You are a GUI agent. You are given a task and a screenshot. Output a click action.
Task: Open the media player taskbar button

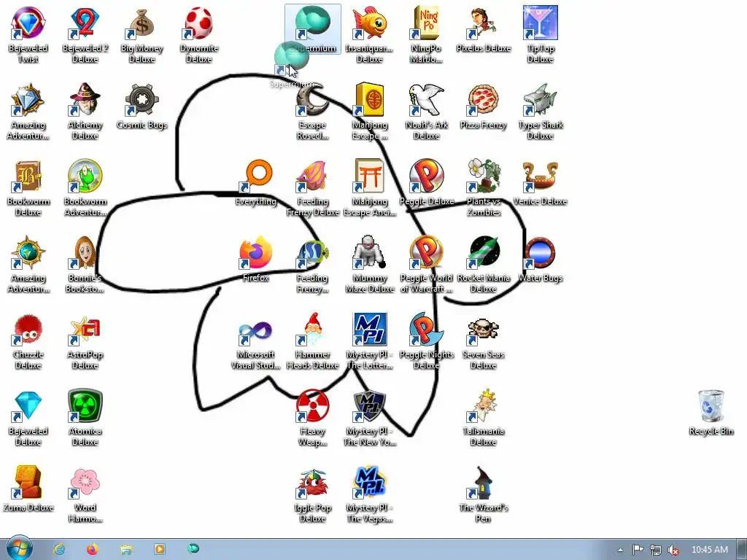pos(160,549)
